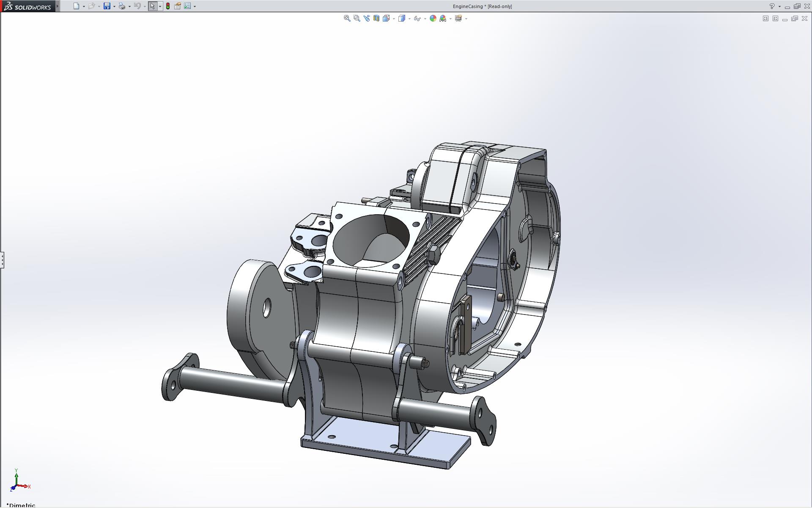Click the Save floppy disk button
The image size is (812, 508).
(107, 6)
